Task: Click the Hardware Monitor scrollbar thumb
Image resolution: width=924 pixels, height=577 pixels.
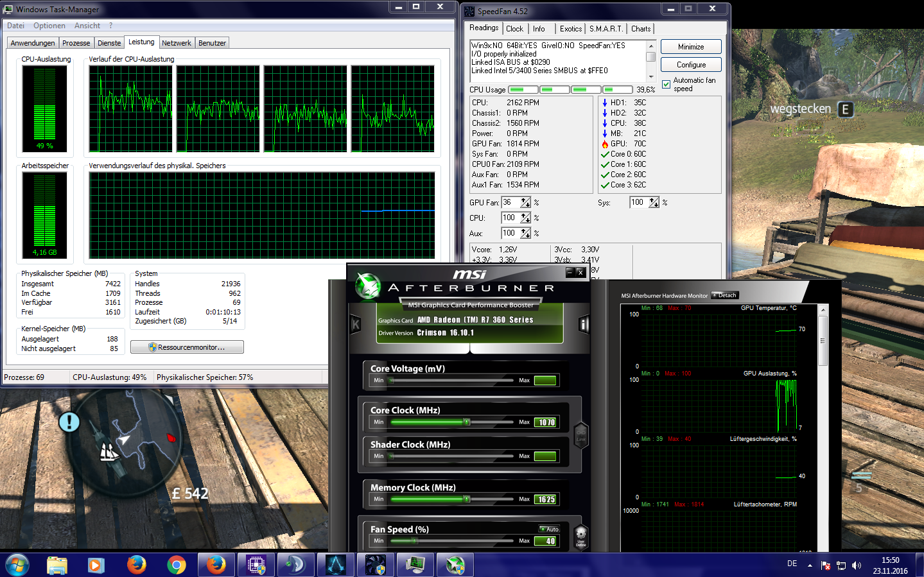Action: 823,341
